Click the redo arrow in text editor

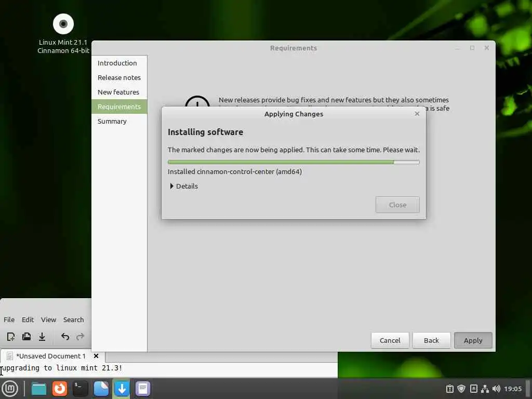[80, 337]
